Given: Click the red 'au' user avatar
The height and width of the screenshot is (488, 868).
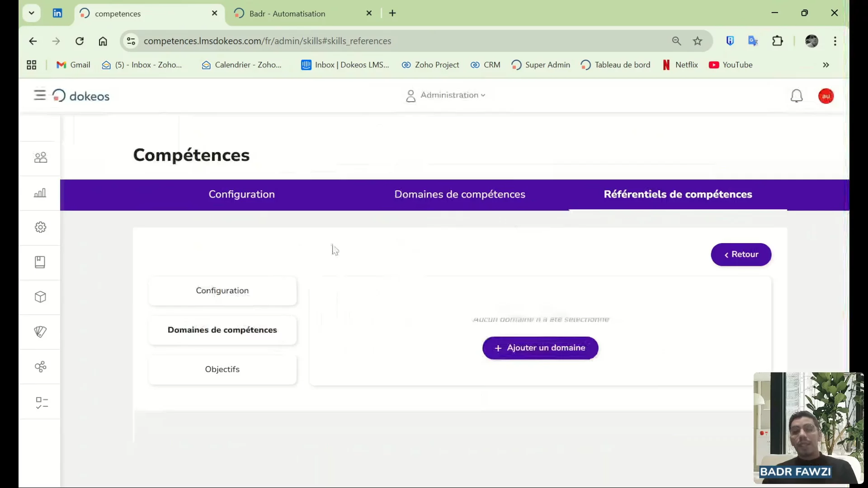Looking at the screenshot, I should click(826, 96).
